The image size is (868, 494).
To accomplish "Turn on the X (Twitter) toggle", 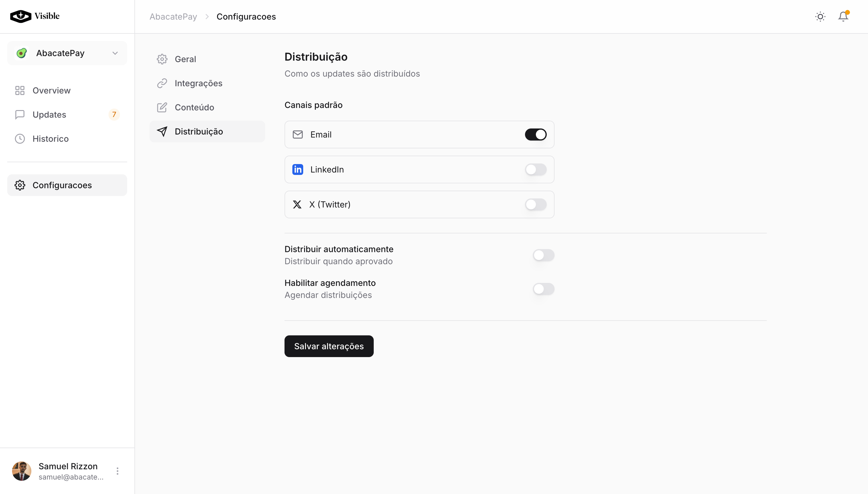I will tap(535, 204).
